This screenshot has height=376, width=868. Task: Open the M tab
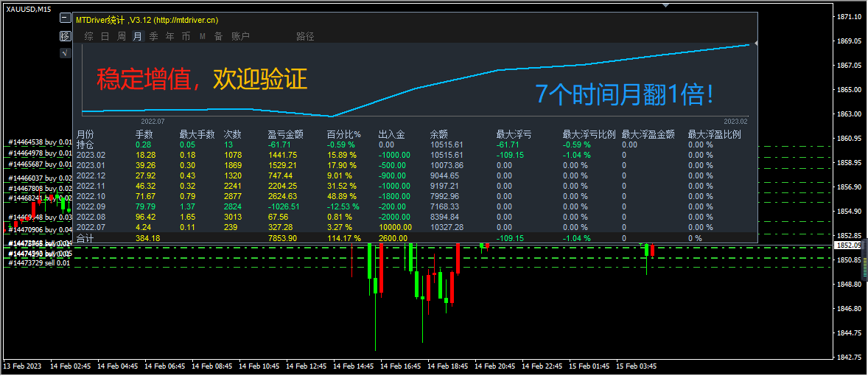click(x=203, y=37)
